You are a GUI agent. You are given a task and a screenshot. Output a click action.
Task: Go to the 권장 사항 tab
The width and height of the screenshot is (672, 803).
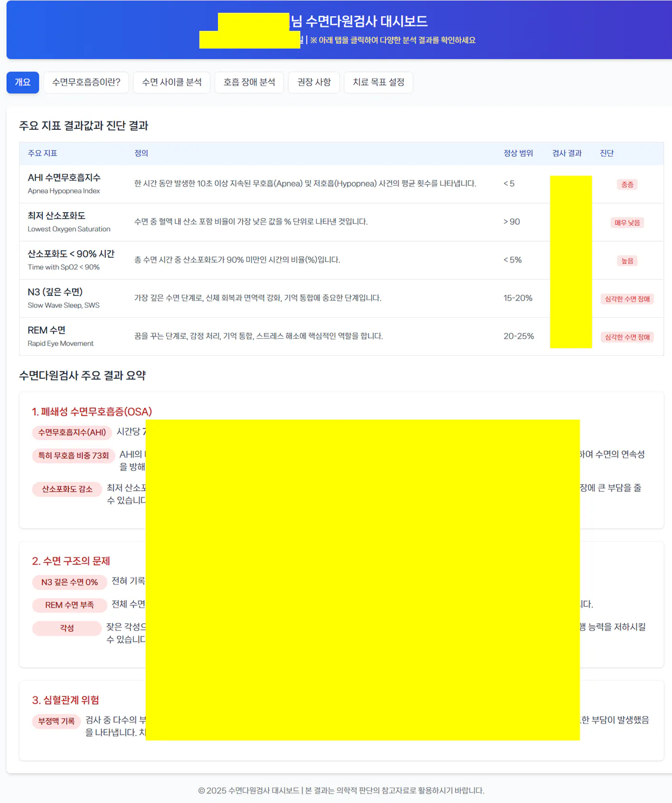point(314,82)
